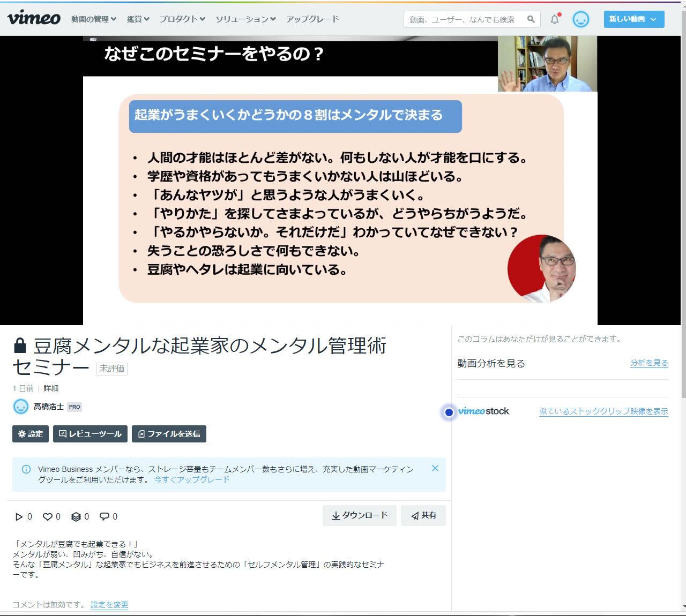The width and height of the screenshot is (686, 616).
Task: Click the profile avatar icon
Action: point(580,19)
